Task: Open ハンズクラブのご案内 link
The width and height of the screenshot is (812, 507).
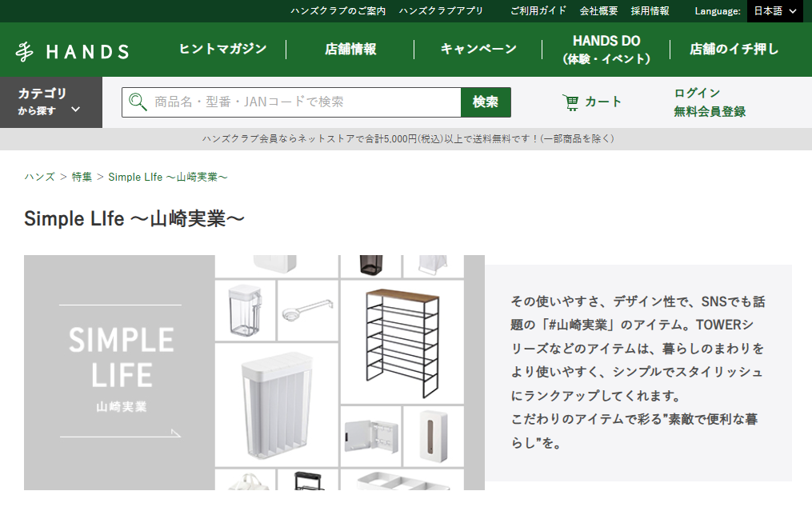Action: (338, 11)
